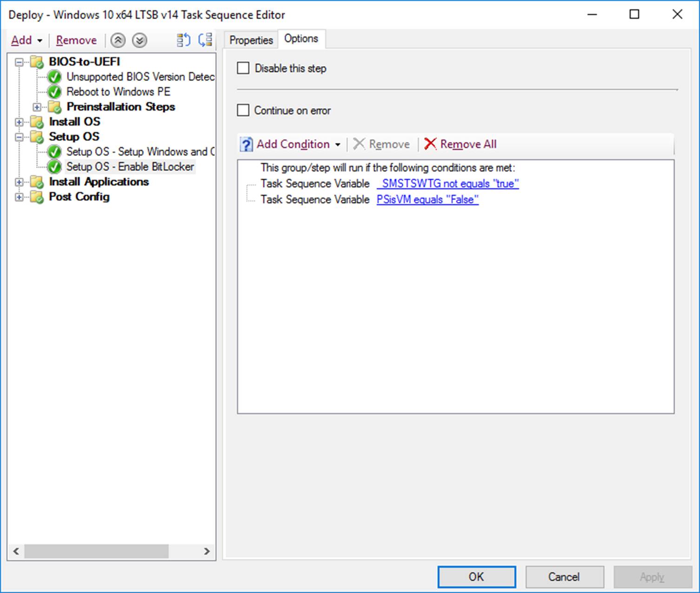The width and height of the screenshot is (700, 593).
Task: Open the _SMSTSWTG not equals "true" link
Action: pos(447,184)
